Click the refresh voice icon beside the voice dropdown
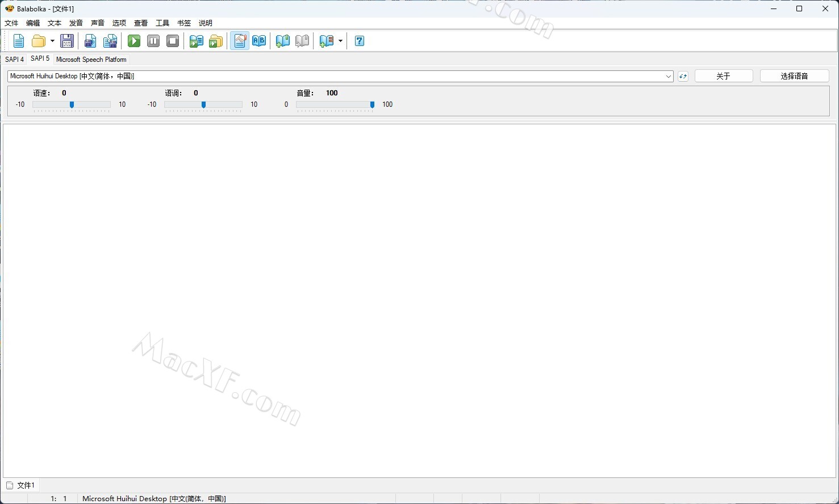 (683, 76)
